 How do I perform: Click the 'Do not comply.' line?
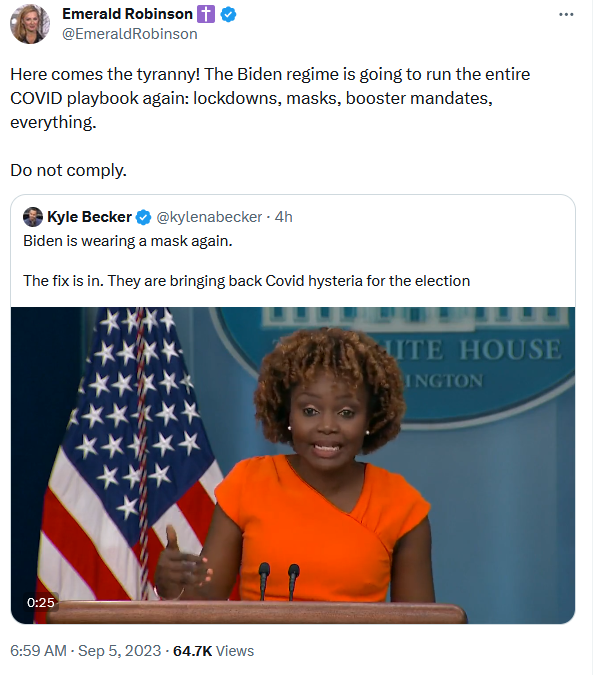tap(68, 170)
